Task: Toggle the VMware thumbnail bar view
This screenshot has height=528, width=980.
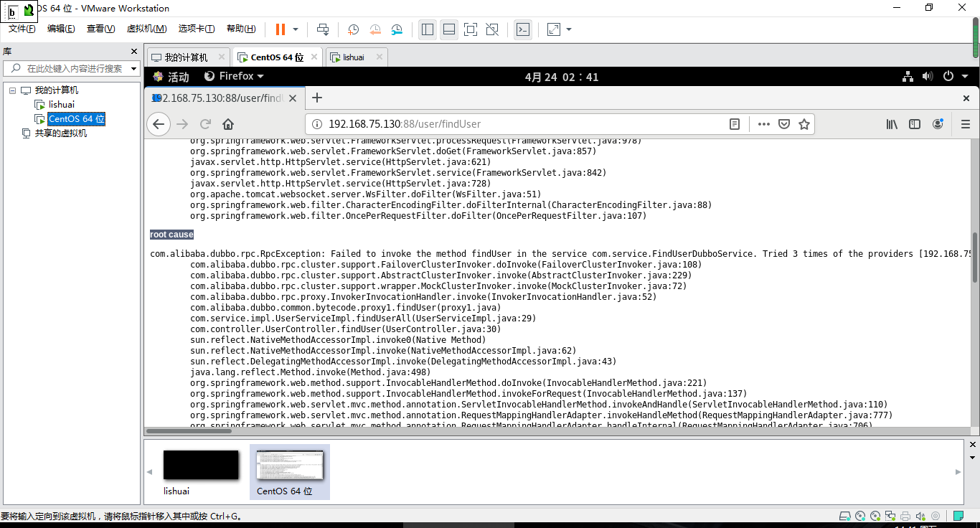Action: (449, 29)
